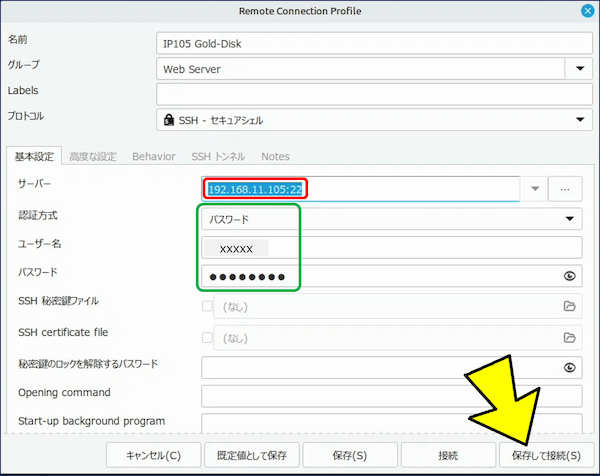Click 保存して接続(S) button
Viewport: 600px width, 476px height.
point(546,455)
